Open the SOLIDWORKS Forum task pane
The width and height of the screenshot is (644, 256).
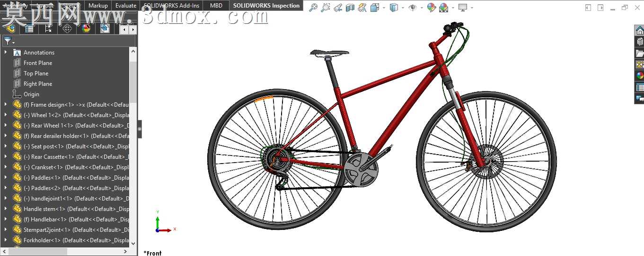click(639, 99)
